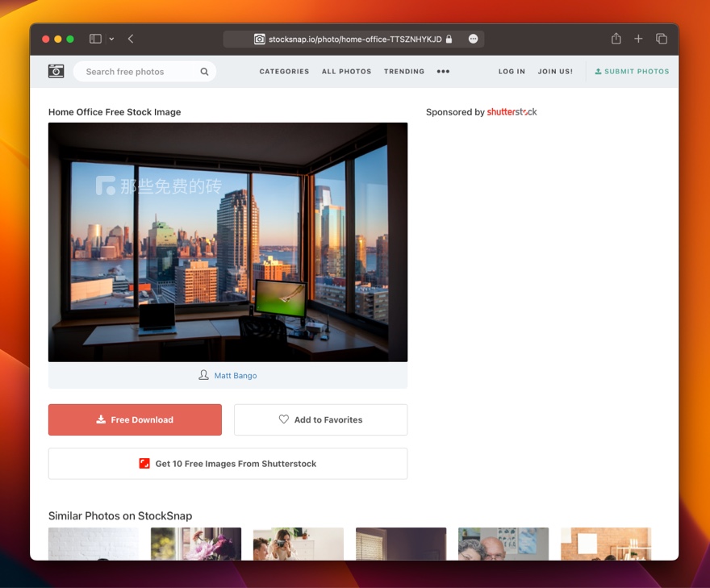Open the dark window blinds similar photo
710x588 pixels.
(401, 544)
